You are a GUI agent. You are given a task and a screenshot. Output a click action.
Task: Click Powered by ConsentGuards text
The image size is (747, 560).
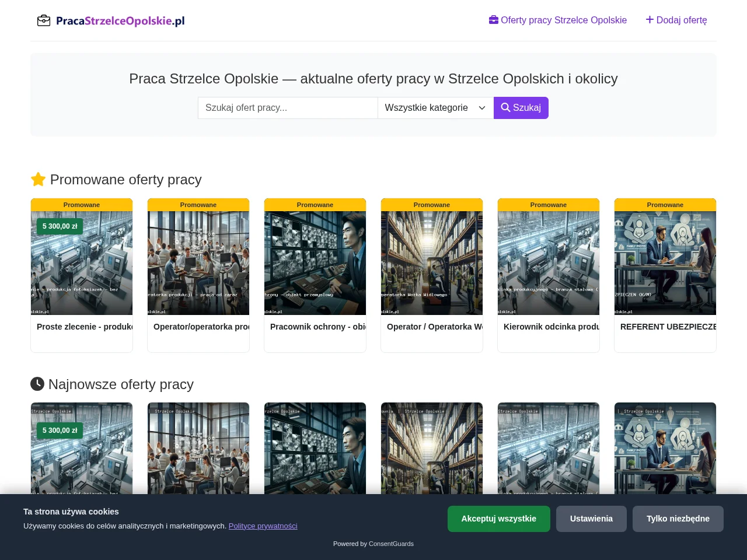pyautogui.click(x=373, y=544)
